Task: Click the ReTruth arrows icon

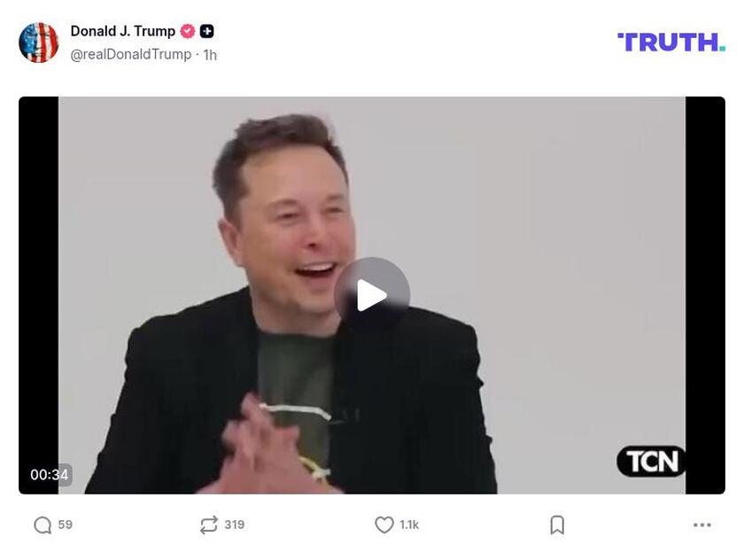Action: [209, 525]
